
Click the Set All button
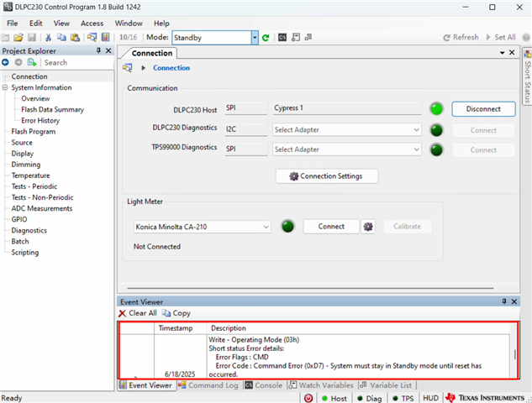pyautogui.click(x=501, y=37)
